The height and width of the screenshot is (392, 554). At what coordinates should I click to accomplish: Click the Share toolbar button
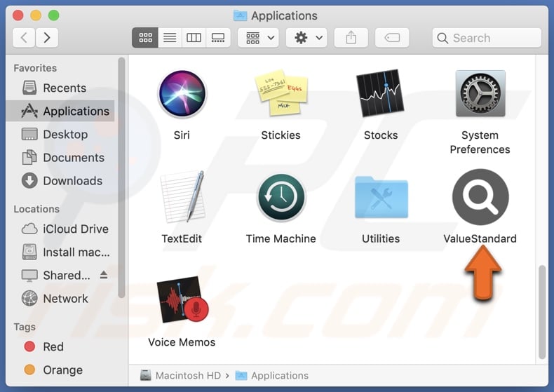pos(351,37)
